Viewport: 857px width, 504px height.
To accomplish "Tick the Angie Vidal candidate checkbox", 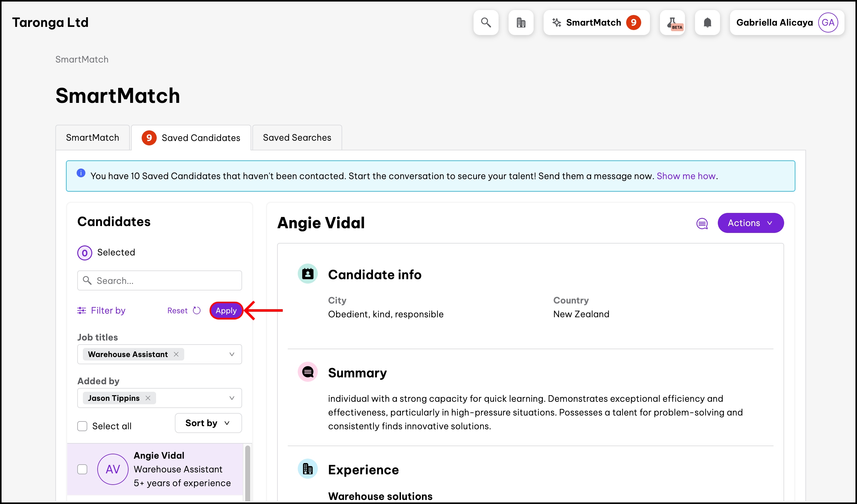I will [x=82, y=469].
